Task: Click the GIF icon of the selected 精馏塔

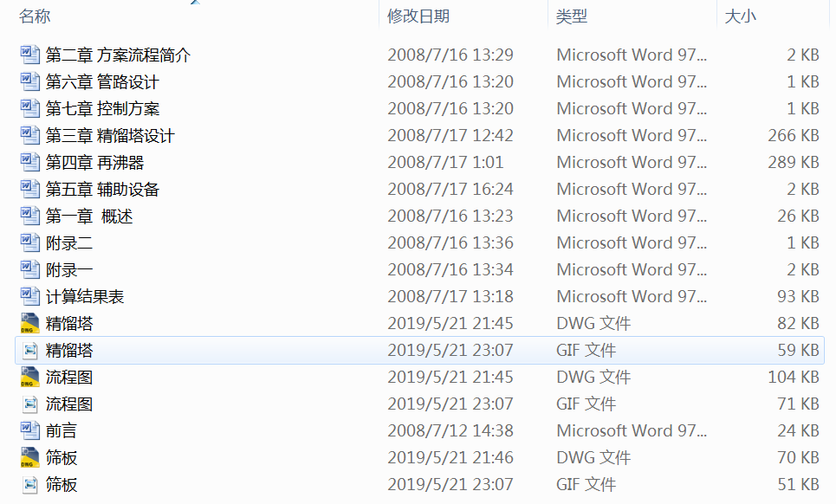Action: click(x=29, y=350)
